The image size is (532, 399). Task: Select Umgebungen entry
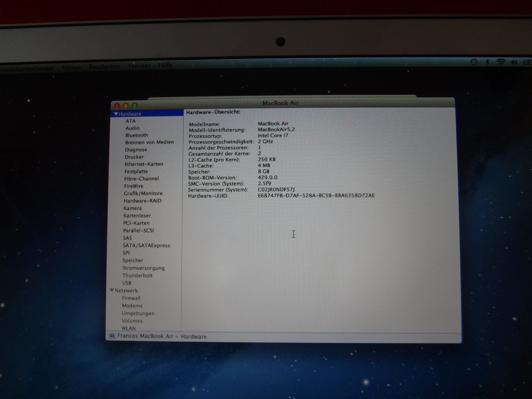pyautogui.click(x=138, y=313)
